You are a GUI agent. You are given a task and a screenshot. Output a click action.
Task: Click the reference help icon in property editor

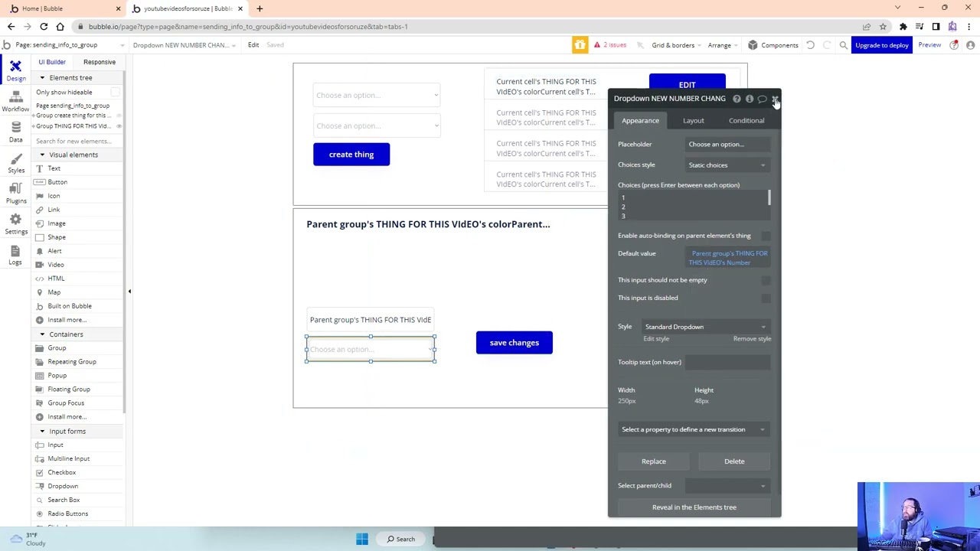pos(737,99)
